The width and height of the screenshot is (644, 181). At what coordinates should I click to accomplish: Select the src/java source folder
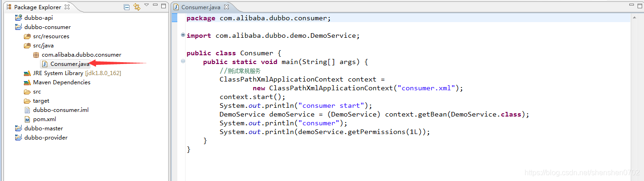[43, 46]
